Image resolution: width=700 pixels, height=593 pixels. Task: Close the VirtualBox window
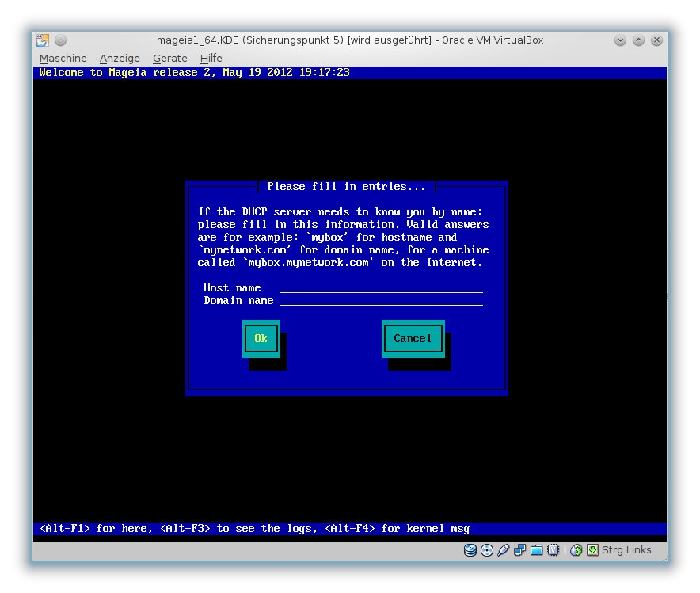[656, 40]
